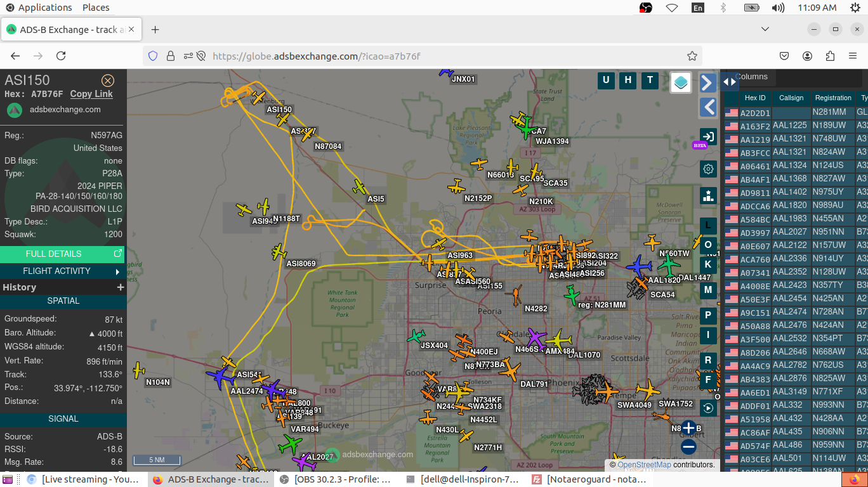This screenshot has width=868, height=487.
Task: Open the Firefox account icon
Action: [807, 56]
